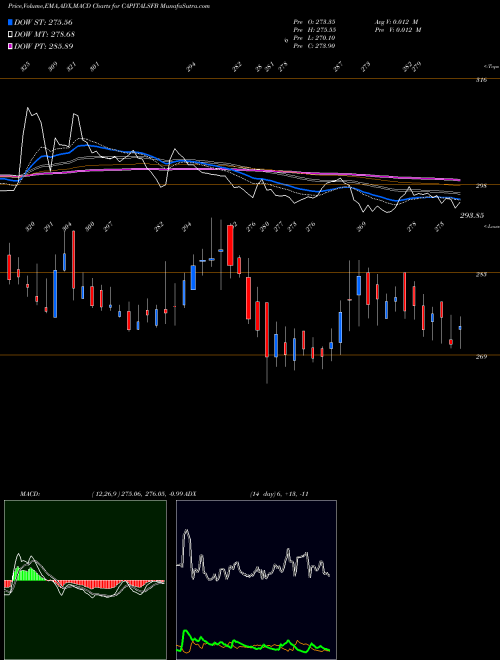Click the magenta EMA line's right end
The image size is (500, 660).
click(x=457, y=180)
